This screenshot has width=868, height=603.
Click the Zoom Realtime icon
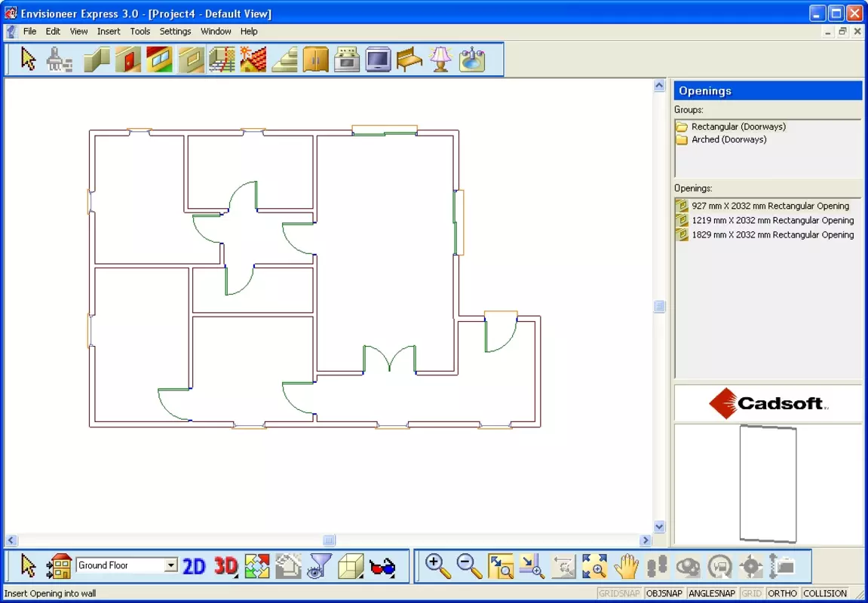532,566
